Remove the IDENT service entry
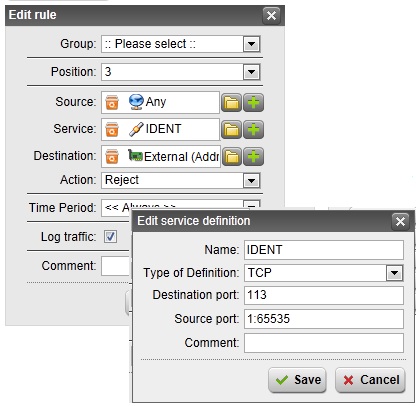Viewport: 417px width, 406px height. point(112,129)
